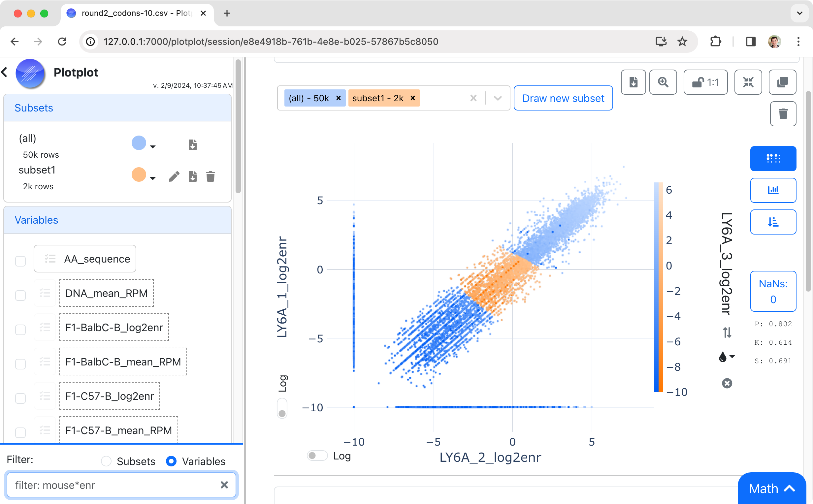This screenshot has width=813, height=504.
Task: Open the browser side panel icon
Action: point(751,42)
